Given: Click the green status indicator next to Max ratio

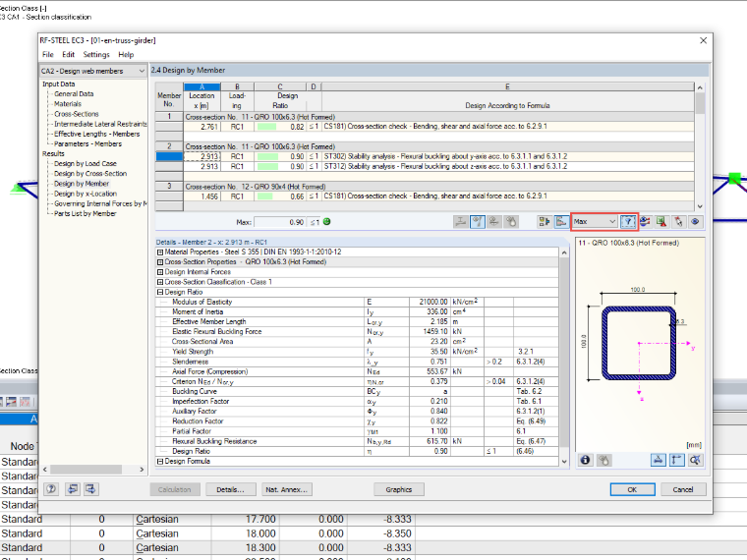Looking at the screenshot, I should coord(326,221).
